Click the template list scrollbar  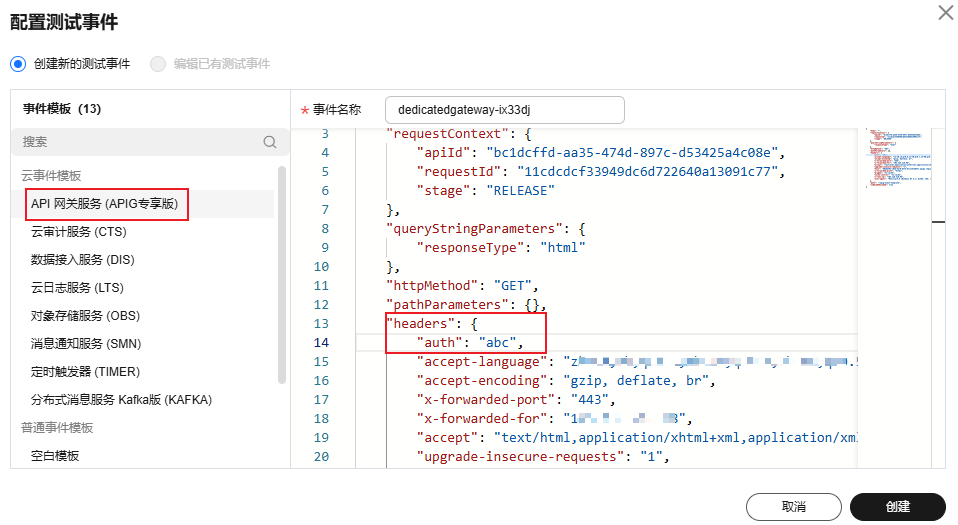[x=282, y=275]
